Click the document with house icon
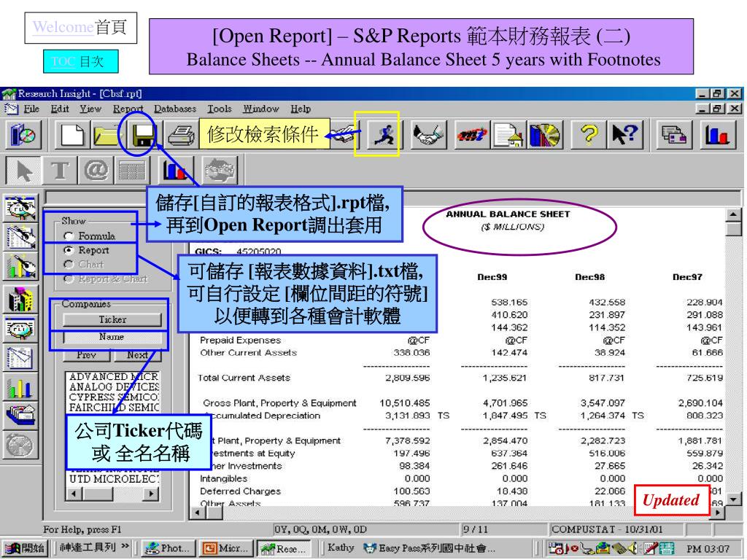Viewport: 747px width, 560px height. tap(508, 135)
